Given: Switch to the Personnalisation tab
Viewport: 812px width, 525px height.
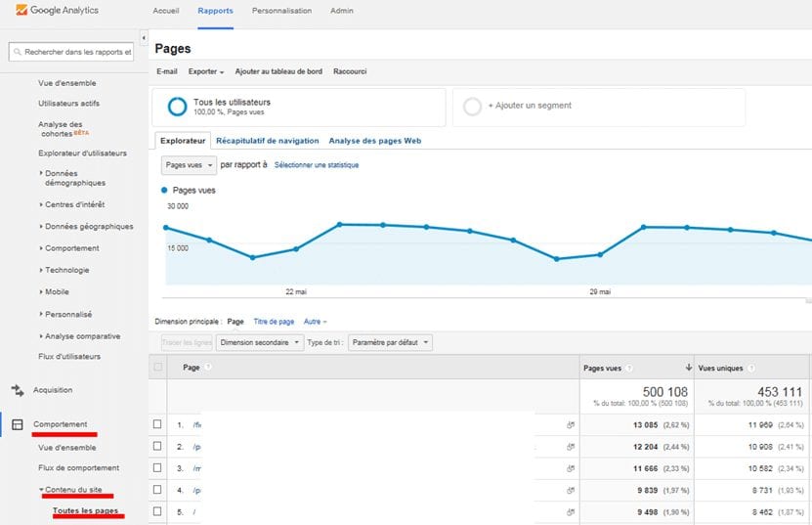Looking at the screenshot, I should [x=281, y=11].
